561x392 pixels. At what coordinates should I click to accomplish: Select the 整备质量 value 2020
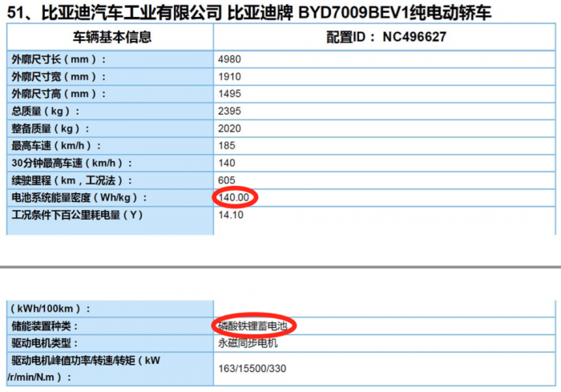[x=229, y=128]
